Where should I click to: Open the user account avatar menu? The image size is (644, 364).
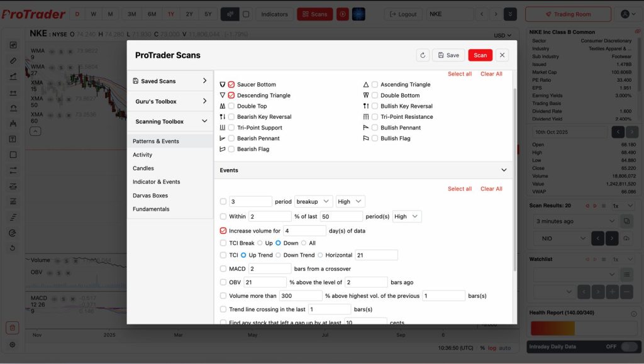(628, 14)
